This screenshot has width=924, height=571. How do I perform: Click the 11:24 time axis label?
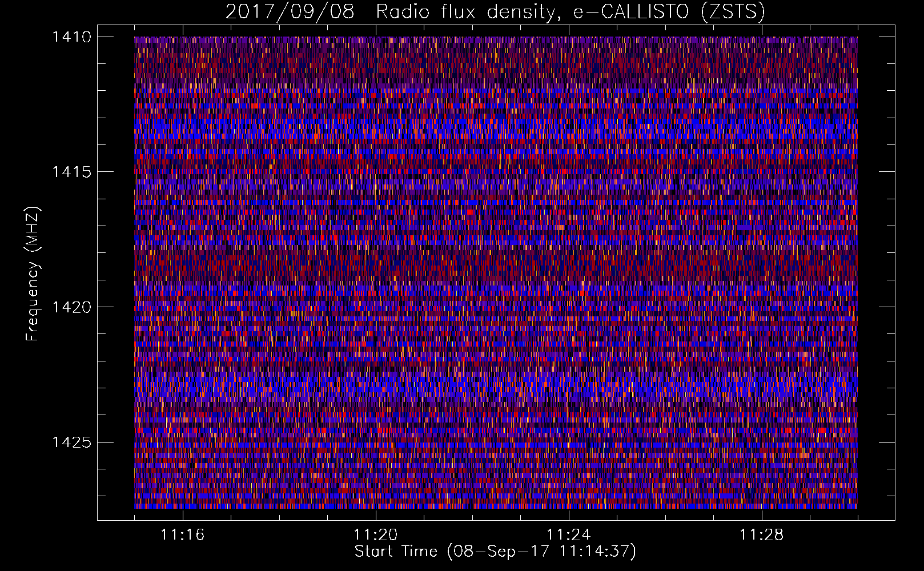click(568, 535)
